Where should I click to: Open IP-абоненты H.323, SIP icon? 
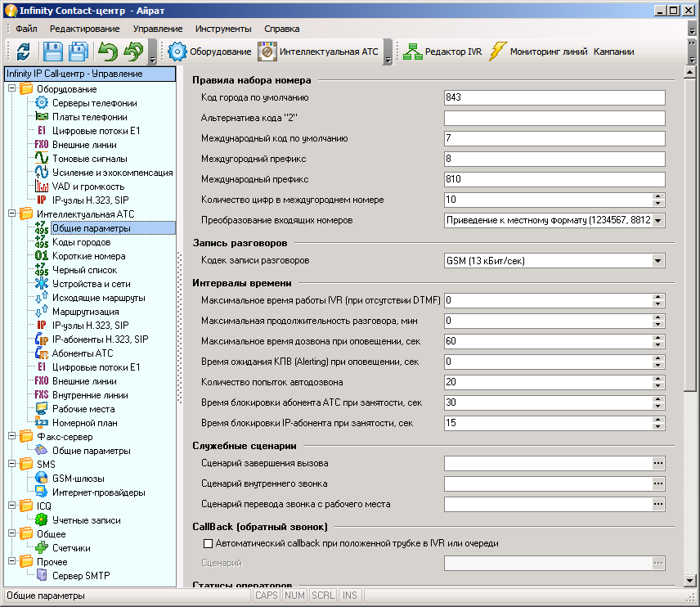42,339
